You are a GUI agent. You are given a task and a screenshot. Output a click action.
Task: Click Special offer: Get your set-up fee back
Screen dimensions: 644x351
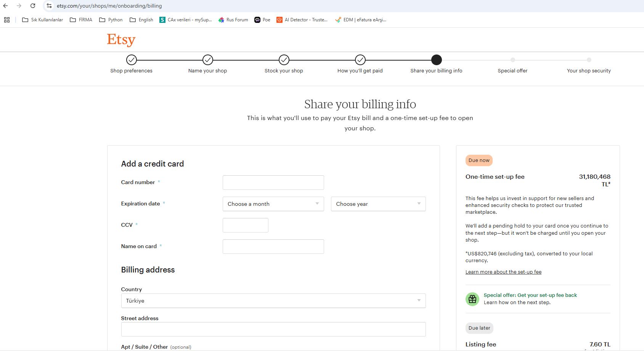[x=530, y=295]
